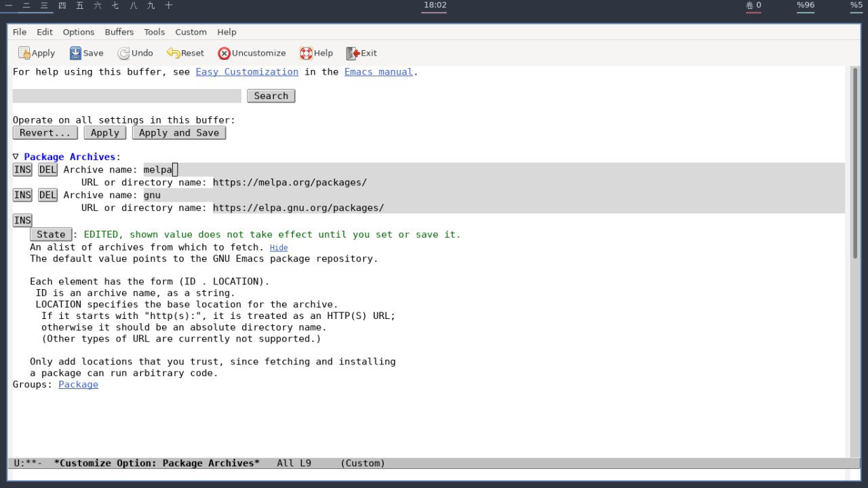
Task: Open the Package group link
Action: [x=78, y=385]
